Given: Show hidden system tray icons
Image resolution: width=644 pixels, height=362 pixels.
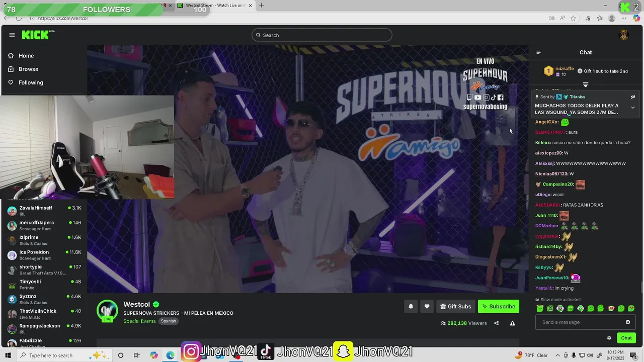Looking at the screenshot, I should tap(557, 355).
